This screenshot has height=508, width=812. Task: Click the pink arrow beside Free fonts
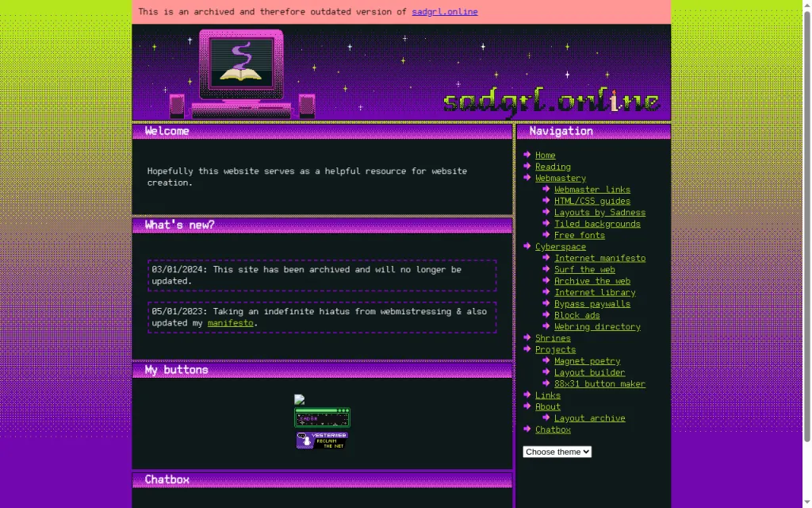click(546, 234)
